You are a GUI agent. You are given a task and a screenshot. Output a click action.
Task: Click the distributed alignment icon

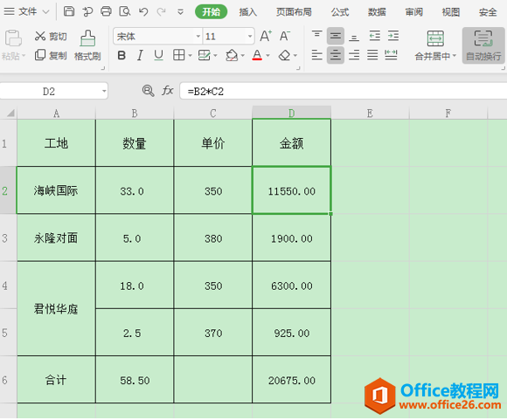[391, 55]
